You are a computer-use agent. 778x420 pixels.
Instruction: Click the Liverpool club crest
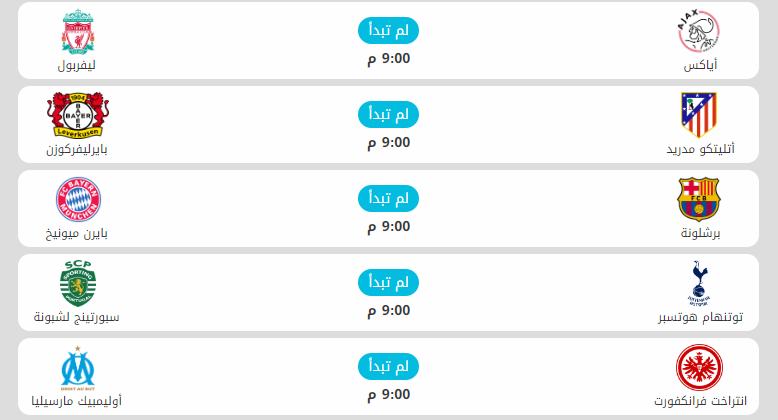click(x=76, y=32)
